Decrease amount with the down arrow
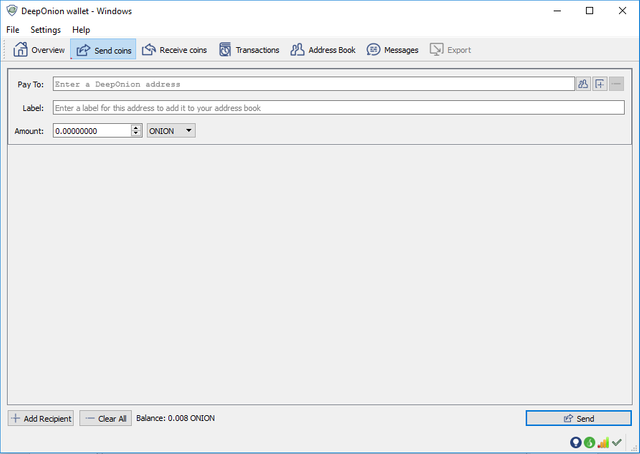 (136, 134)
